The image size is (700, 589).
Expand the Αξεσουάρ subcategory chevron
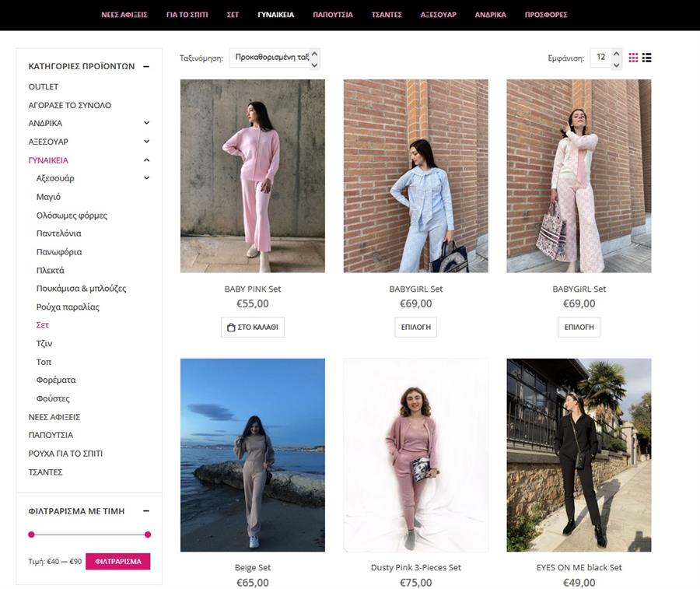146,177
